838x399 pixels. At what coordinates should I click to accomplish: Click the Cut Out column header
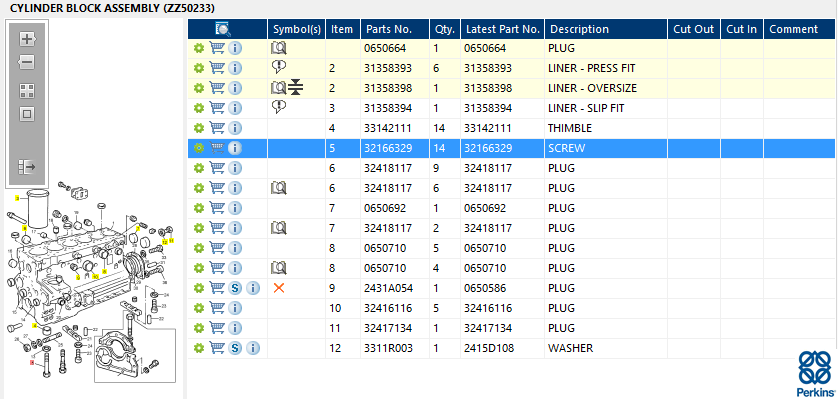pyautogui.click(x=694, y=29)
